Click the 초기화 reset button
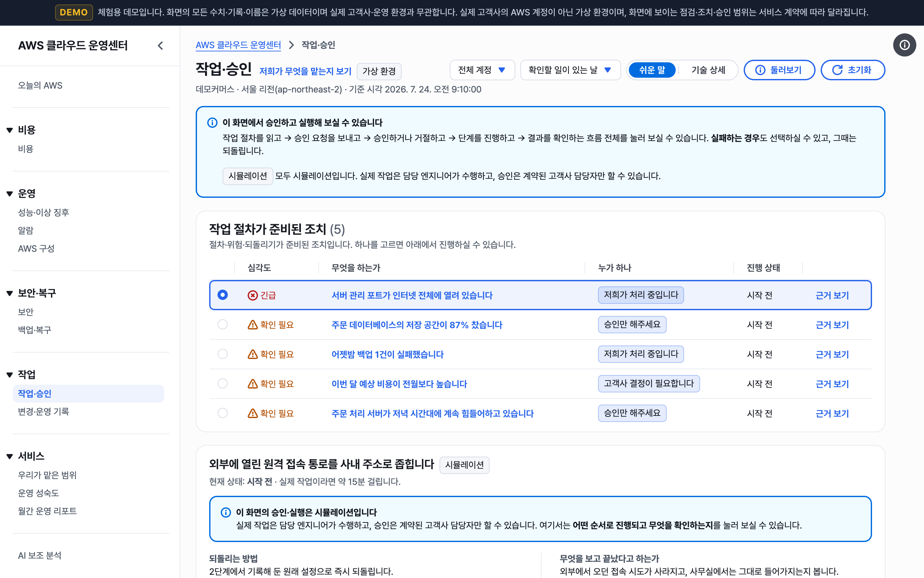The image size is (924, 578). [852, 70]
